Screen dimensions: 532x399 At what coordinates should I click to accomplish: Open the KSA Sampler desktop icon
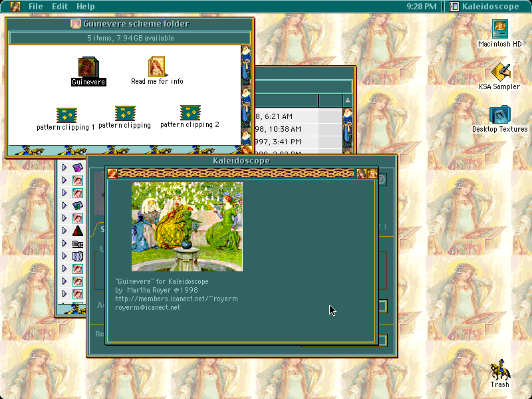[501, 72]
